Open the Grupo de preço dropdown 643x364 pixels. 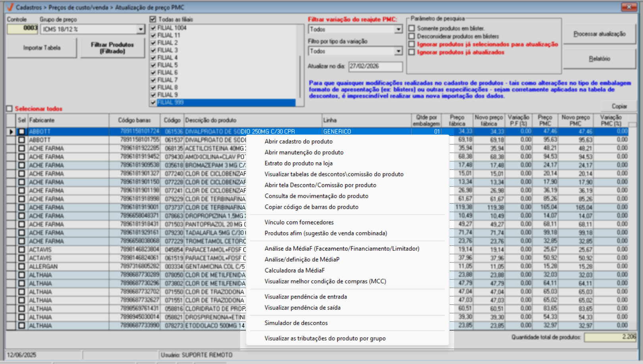141,29
